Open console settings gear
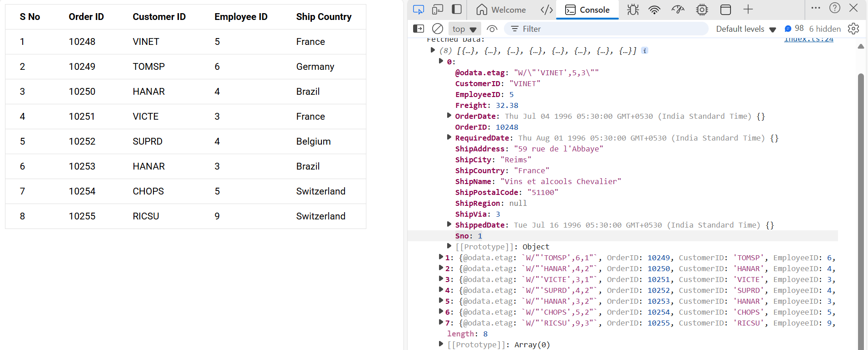The width and height of the screenshot is (868, 350). point(853,29)
